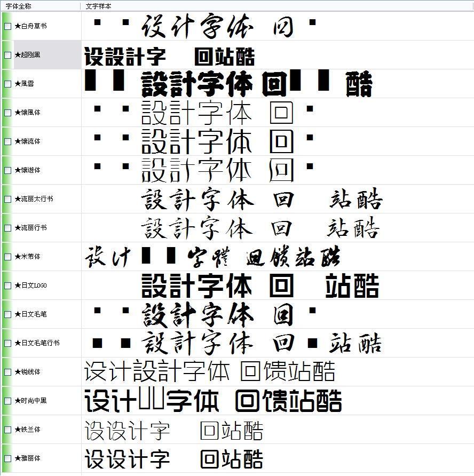Select the ★日文毛笔行书 checkbox
This screenshot has width=474, height=476.
tap(7, 343)
